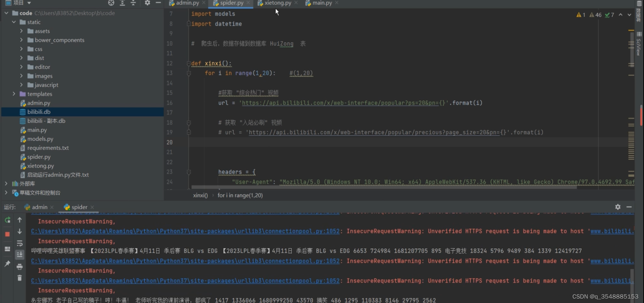The height and width of the screenshot is (303, 644).
Task: Select admin.py in project tree
Action: (38, 103)
